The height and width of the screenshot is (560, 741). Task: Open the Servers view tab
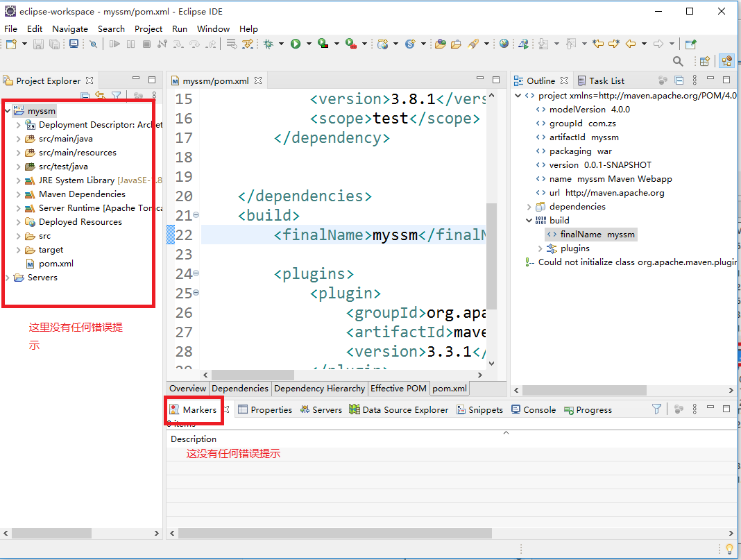(321, 409)
